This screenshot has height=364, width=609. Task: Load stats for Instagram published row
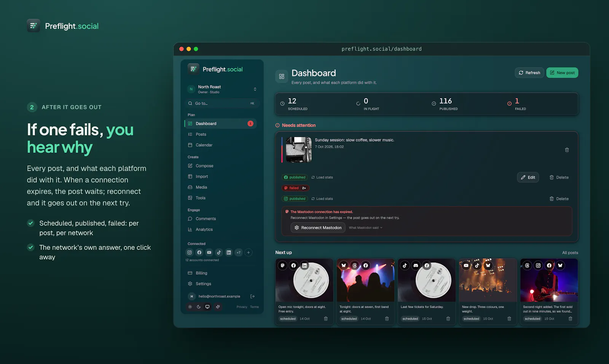[x=322, y=199]
